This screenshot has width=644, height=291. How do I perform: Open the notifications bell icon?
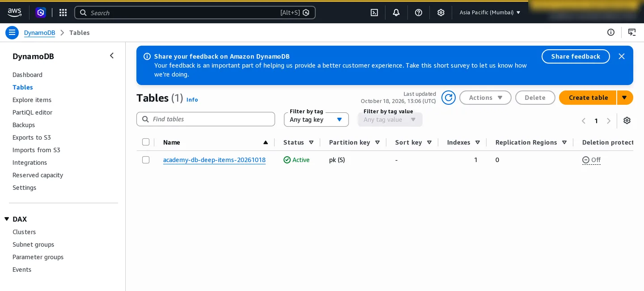[x=396, y=13]
